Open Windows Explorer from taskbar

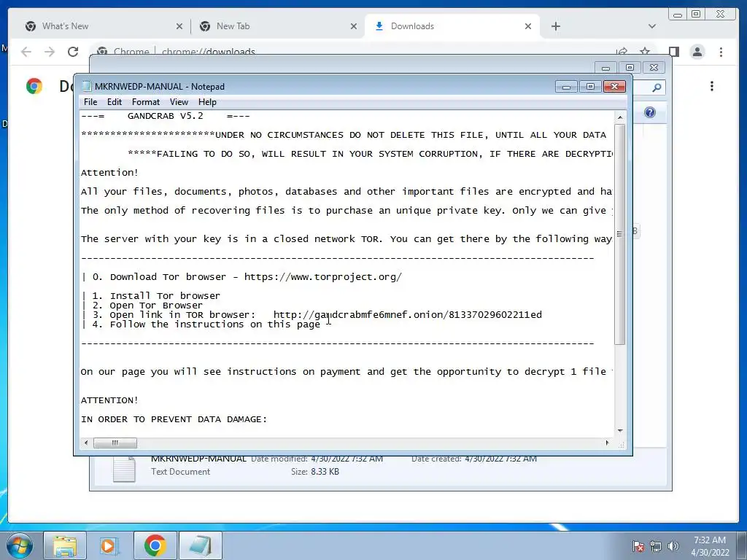pos(65,545)
